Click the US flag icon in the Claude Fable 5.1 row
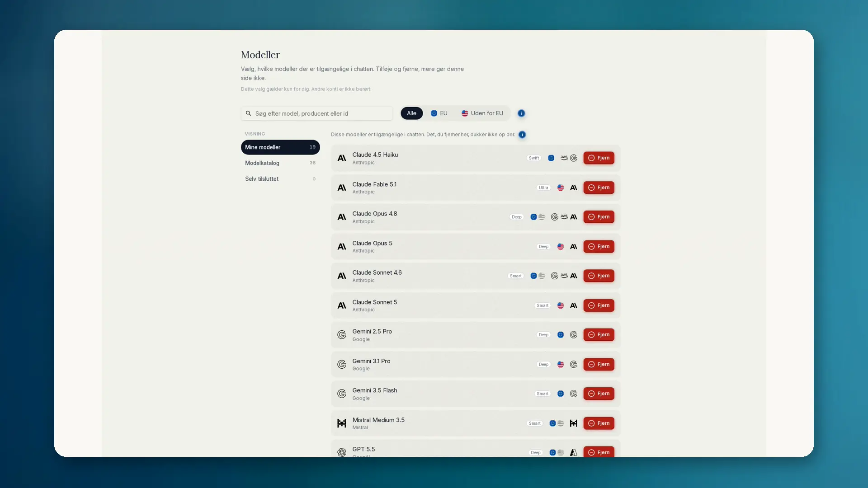Image resolution: width=868 pixels, height=488 pixels. [561, 188]
